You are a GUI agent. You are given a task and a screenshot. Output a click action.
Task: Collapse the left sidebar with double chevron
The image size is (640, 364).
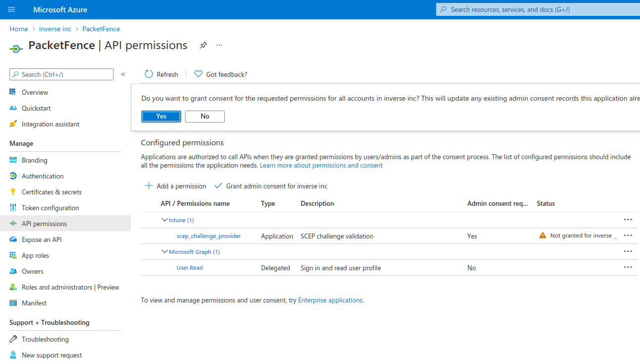coord(123,74)
